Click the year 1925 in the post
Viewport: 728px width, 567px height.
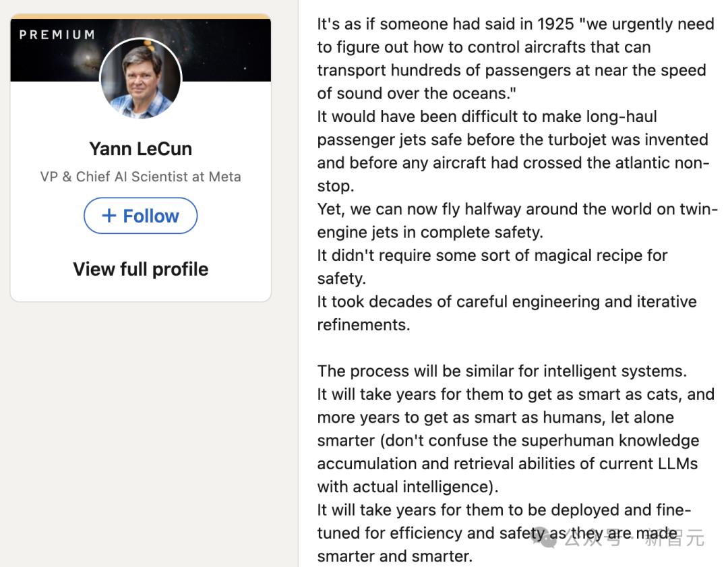click(x=555, y=24)
